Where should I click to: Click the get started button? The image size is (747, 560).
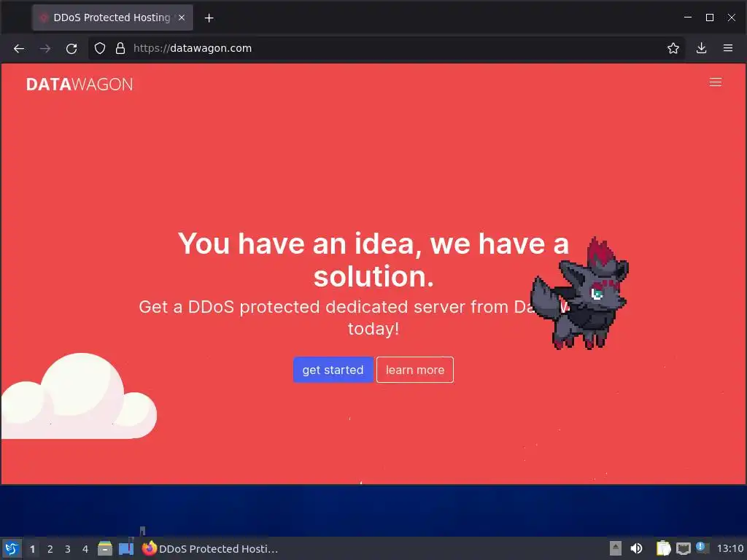pos(333,370)
